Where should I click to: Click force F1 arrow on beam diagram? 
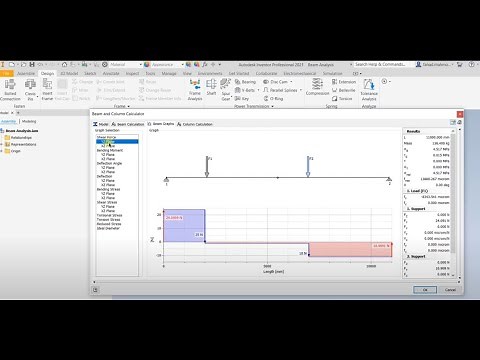207,166
